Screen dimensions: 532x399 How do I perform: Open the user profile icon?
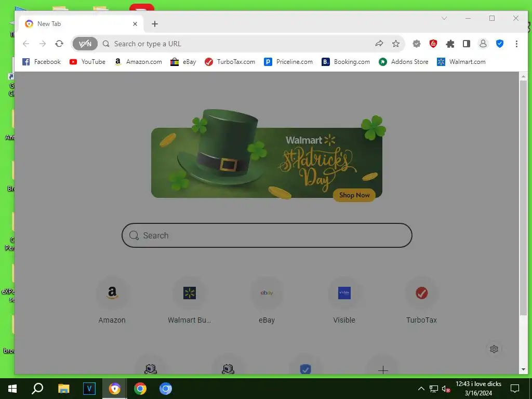(483, 44)
